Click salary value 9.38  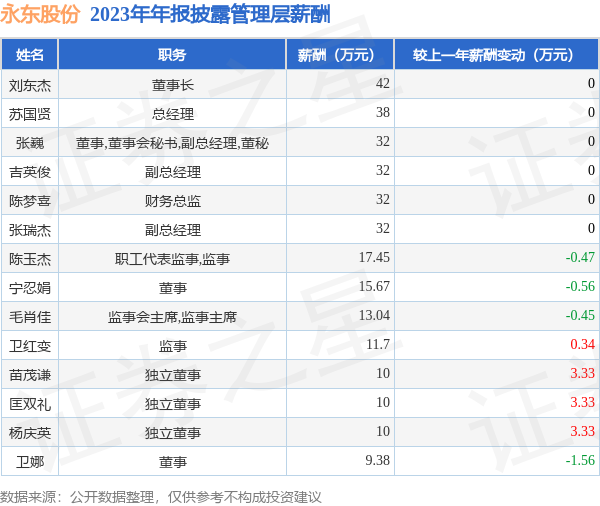coord(377,460)
